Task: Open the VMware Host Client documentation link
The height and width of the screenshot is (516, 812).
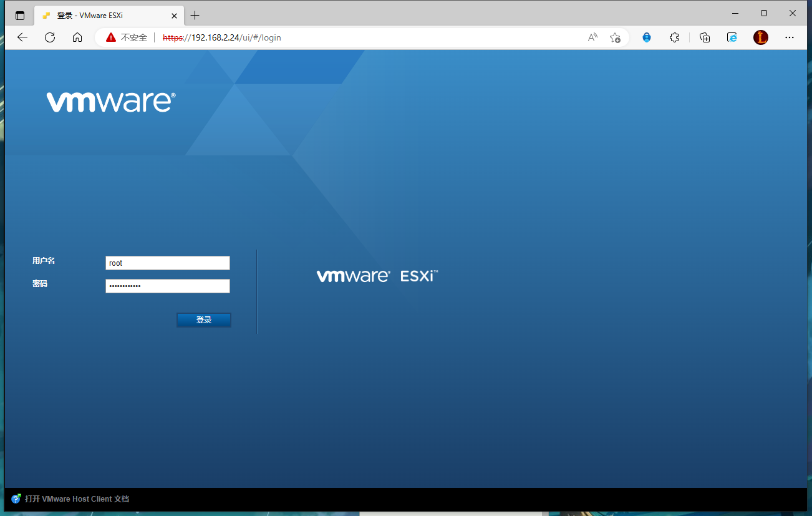Action: click(77, 499)
